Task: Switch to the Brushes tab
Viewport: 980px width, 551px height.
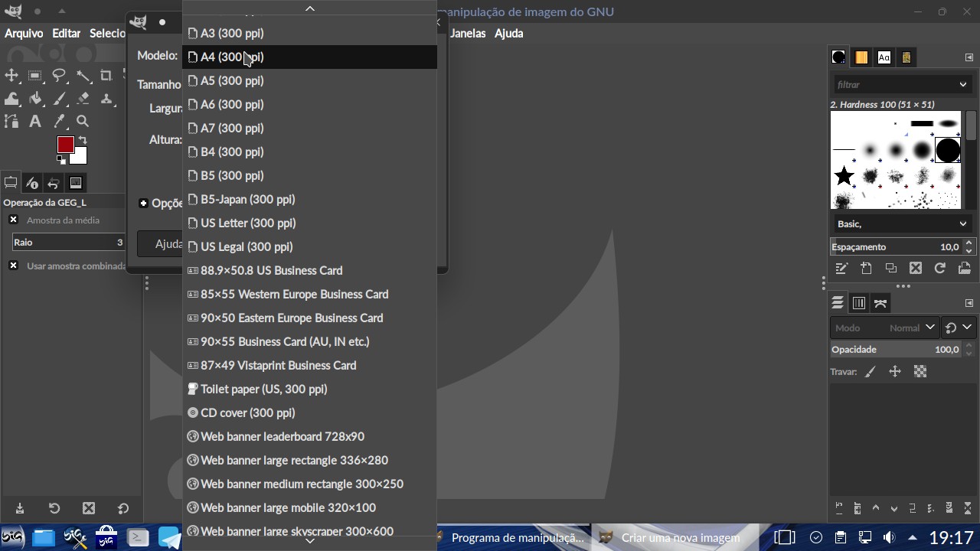Action: pyautogui.click(x=839, y=57)
